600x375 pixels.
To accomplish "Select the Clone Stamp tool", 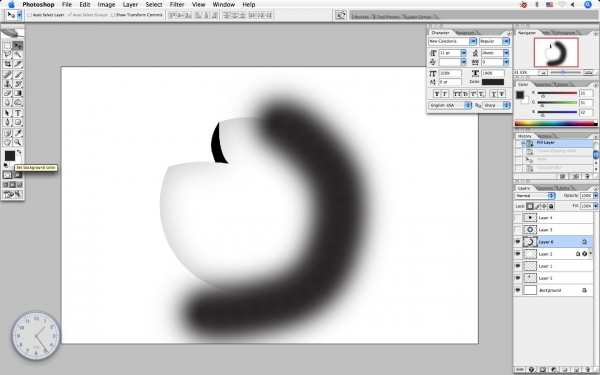I will [x=7, y=84].
